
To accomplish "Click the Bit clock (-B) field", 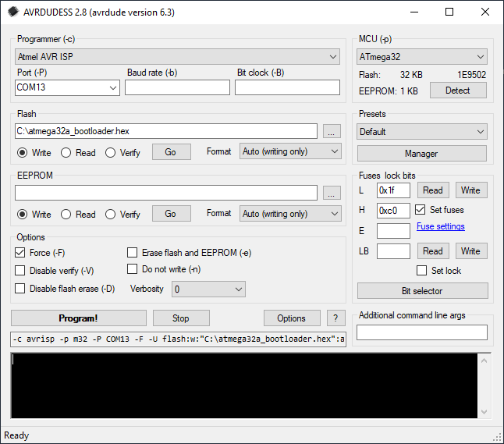I will tap(287, 87).
